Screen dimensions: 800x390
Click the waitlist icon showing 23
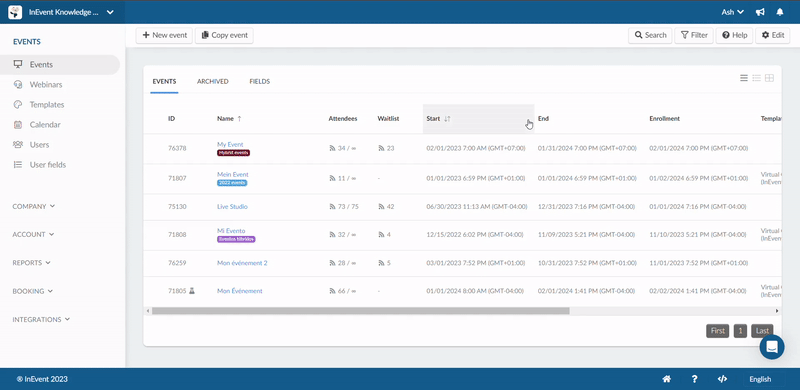[381, 149]
